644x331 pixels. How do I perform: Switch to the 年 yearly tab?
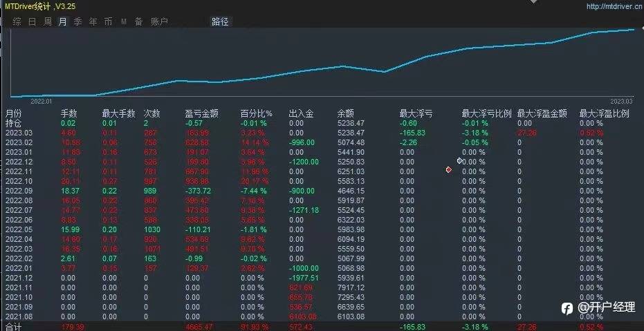click(93, 21)
